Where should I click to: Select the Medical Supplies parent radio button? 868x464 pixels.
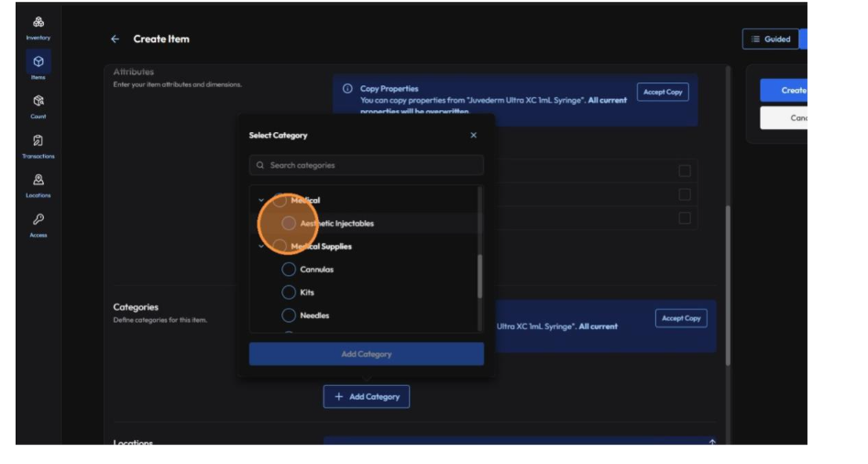coord(280,247)
